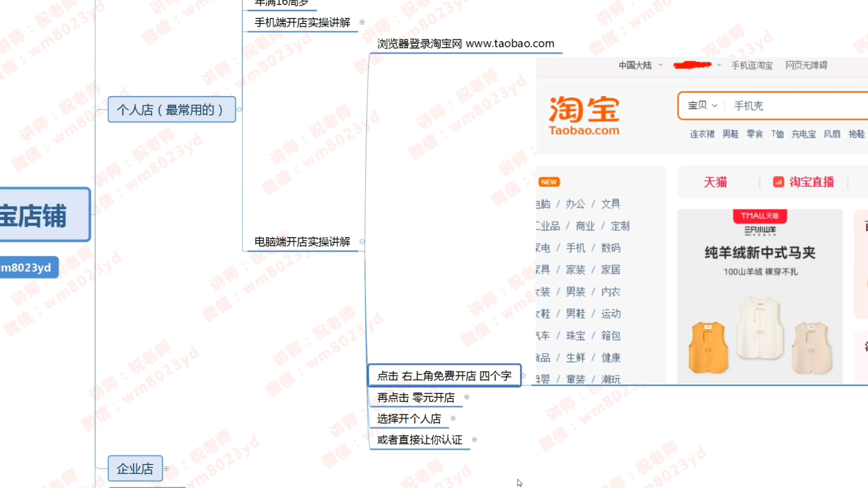Click the beige vest product image
Image resolution: width=868 pixels, height=488 pixels.
click(812, 347)
